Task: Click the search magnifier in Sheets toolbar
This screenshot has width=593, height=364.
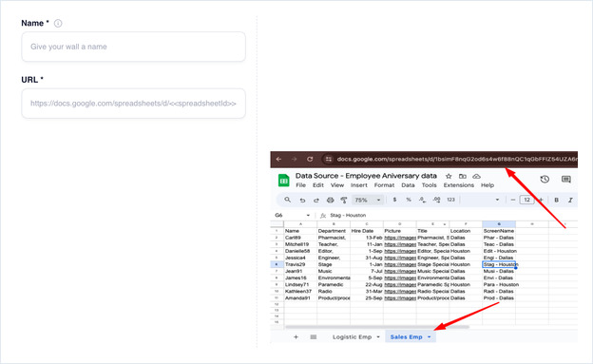Action: pos(288,200)
